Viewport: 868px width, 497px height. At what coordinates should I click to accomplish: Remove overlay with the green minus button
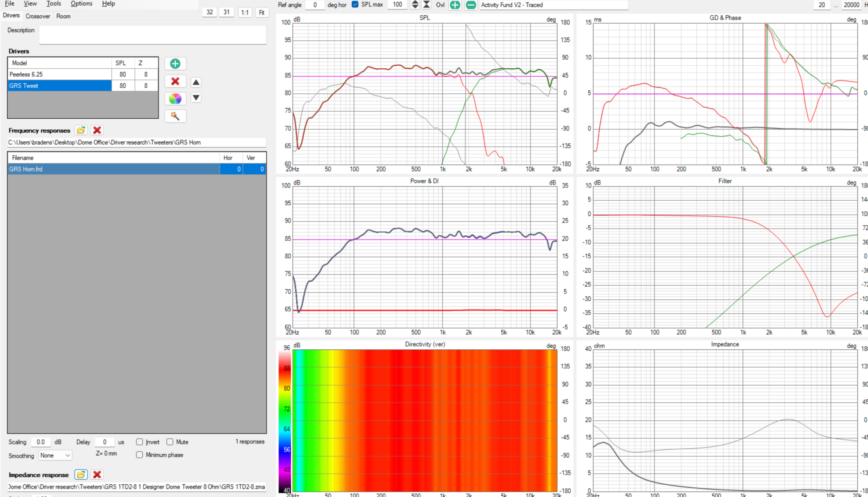[471, 5]
